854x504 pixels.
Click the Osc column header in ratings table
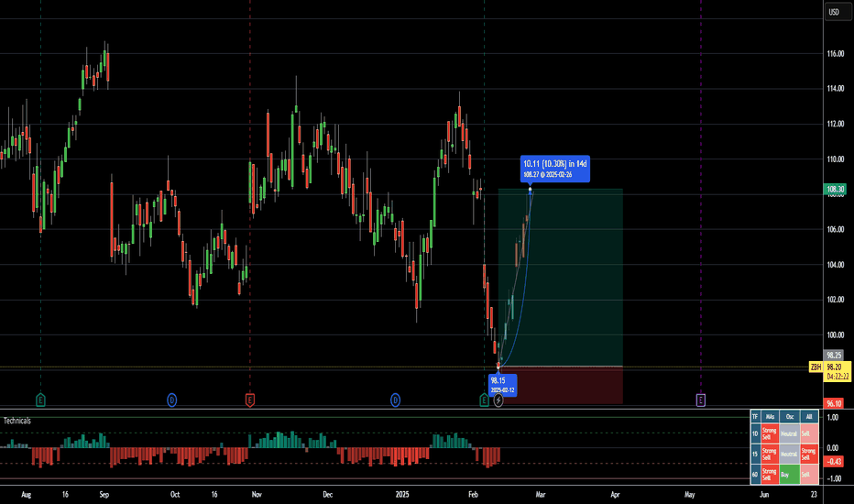click(x=789, y=417)
